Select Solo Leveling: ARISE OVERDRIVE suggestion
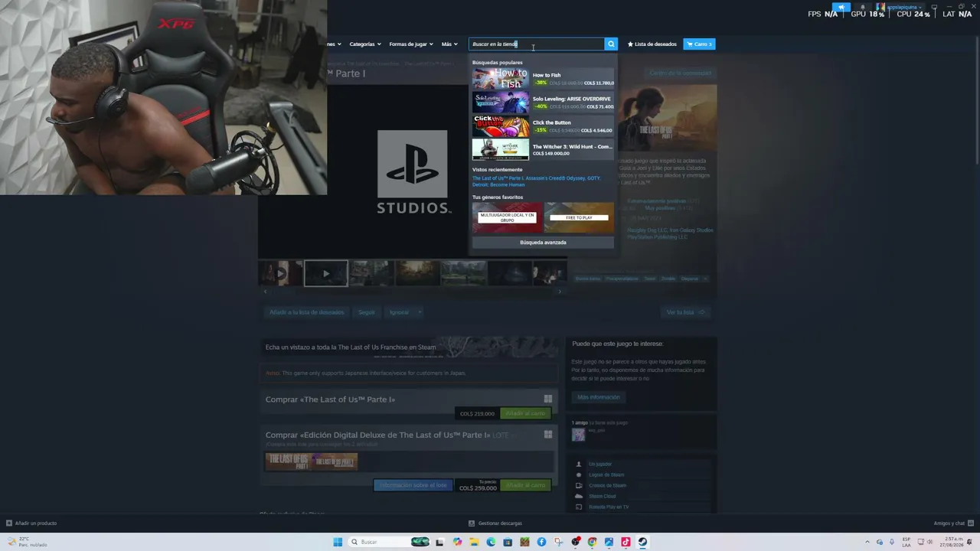The width and height of the screenshot is (980, 551). (x=543, y=103)
